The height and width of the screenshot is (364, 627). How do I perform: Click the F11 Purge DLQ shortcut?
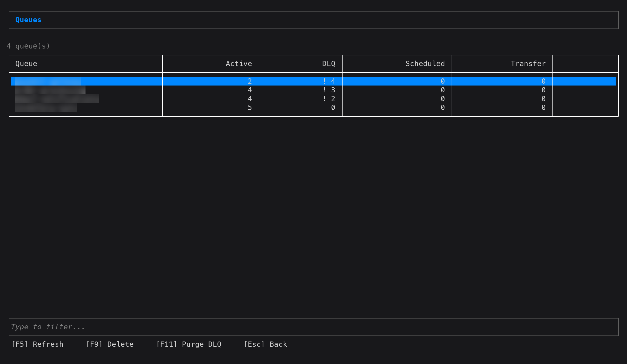coord(189,344)
